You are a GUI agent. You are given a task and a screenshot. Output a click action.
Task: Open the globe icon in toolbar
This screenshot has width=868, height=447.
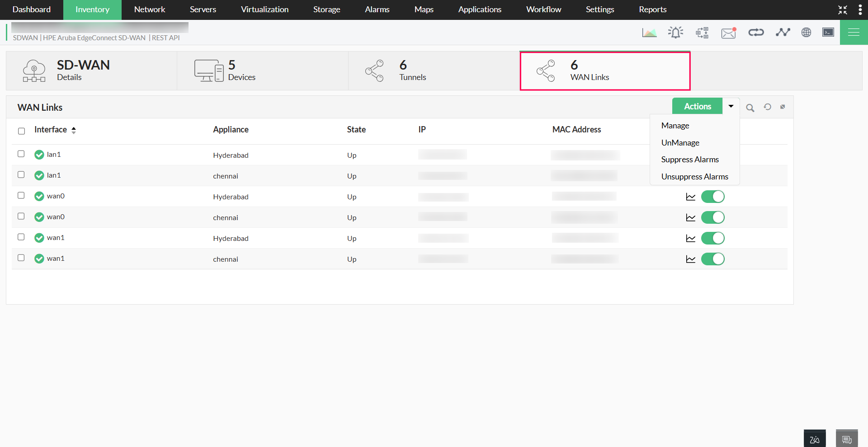pyautogui.click(x=806, y=32)
